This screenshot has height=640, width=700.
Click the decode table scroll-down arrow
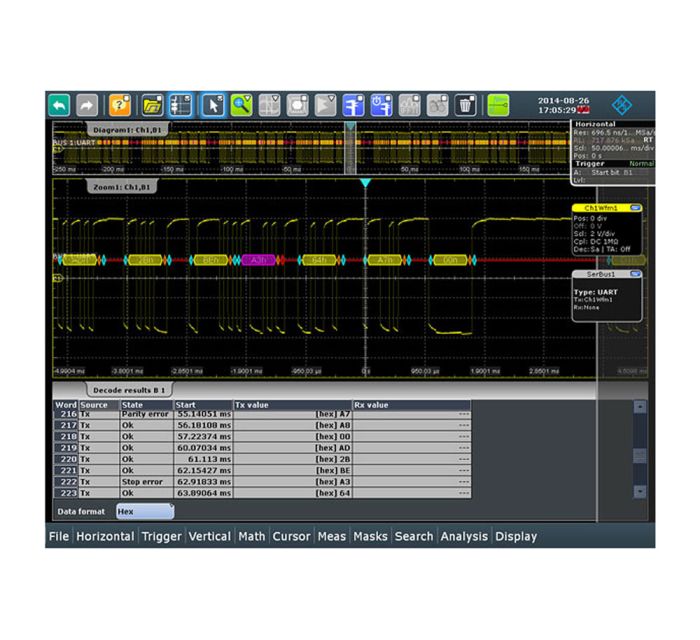640,491
